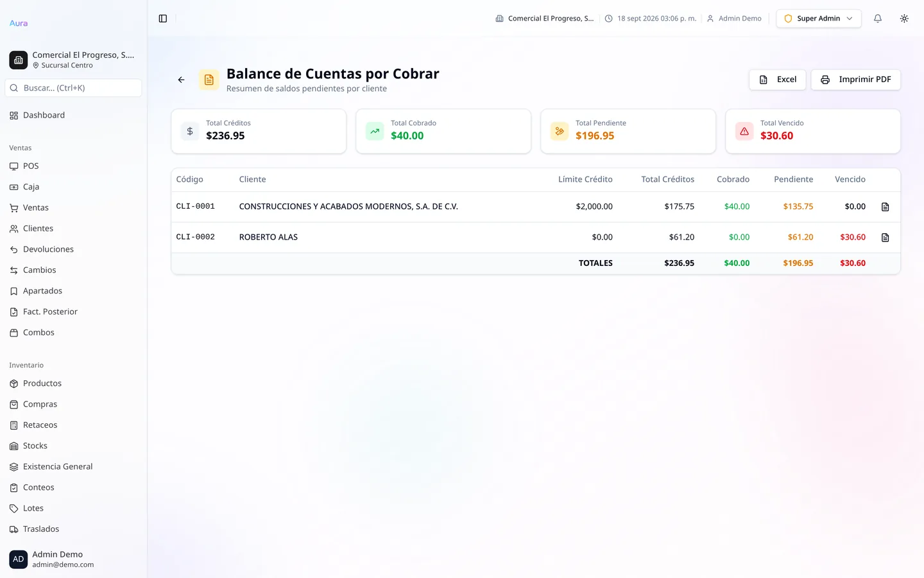Select Combos in the sidebar
Viewport: 924px width, 578px height.
pyautogui.click(x=73, y=333)
